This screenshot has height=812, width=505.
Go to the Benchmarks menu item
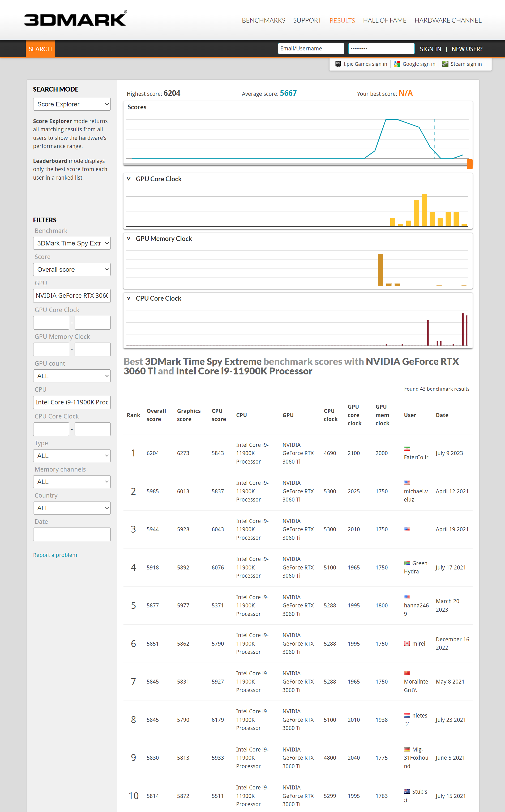(x=263, y=20)
